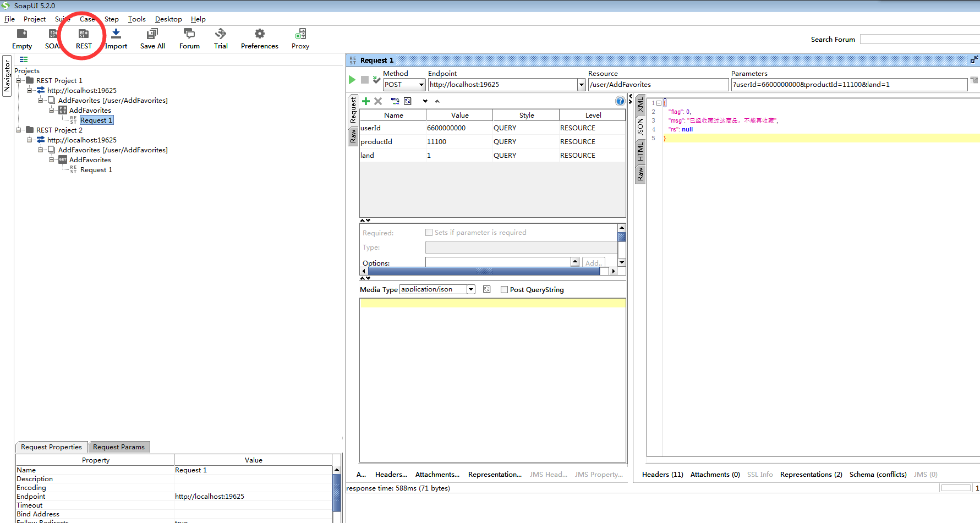Submit the request with the green play button
Screen dimensions: 980x523
coord(352,80)
